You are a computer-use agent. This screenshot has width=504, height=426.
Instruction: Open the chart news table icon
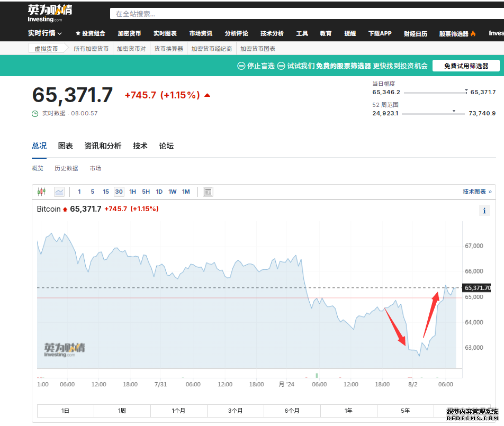coord(208,192)
